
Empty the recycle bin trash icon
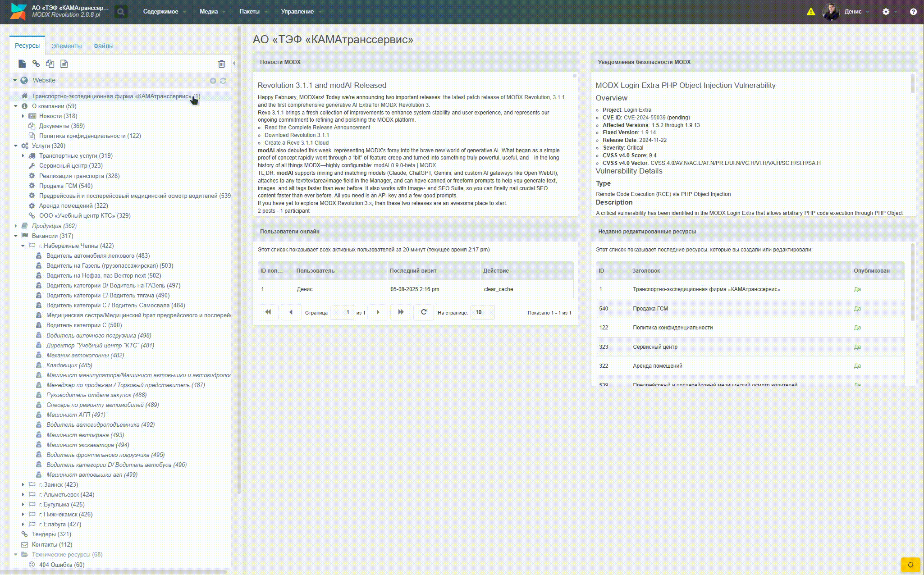click(x=221, y=64)
